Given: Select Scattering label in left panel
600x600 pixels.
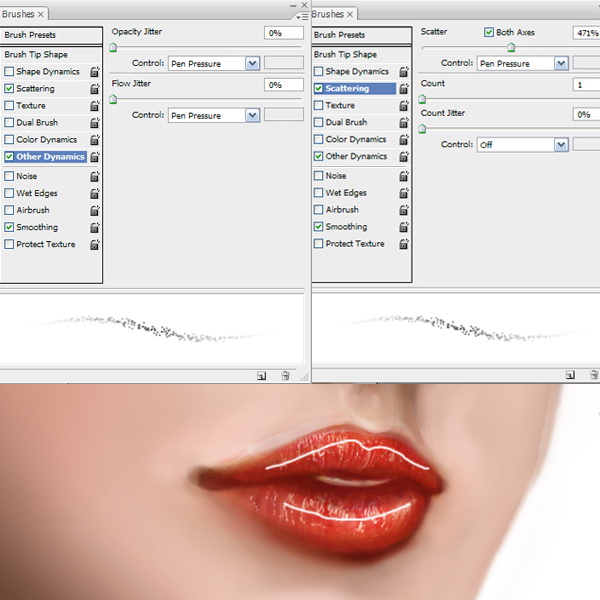Looking at the screenshot, I should 35,89.
